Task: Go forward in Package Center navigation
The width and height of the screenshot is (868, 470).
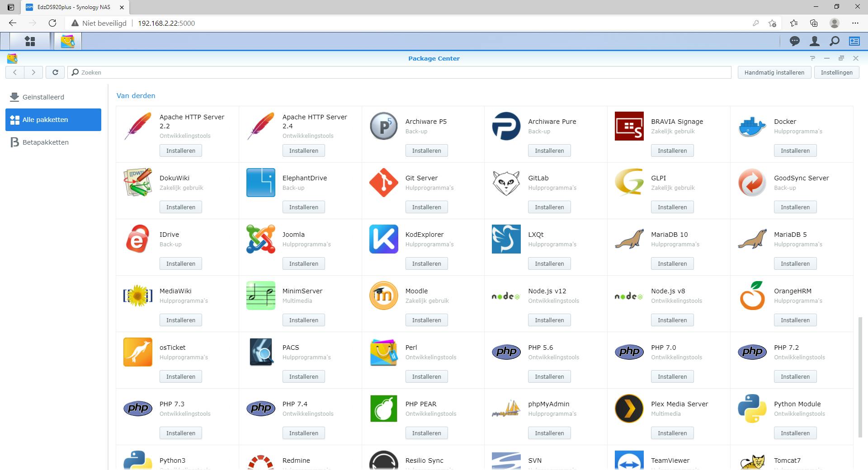Action: tap(33, 72)
